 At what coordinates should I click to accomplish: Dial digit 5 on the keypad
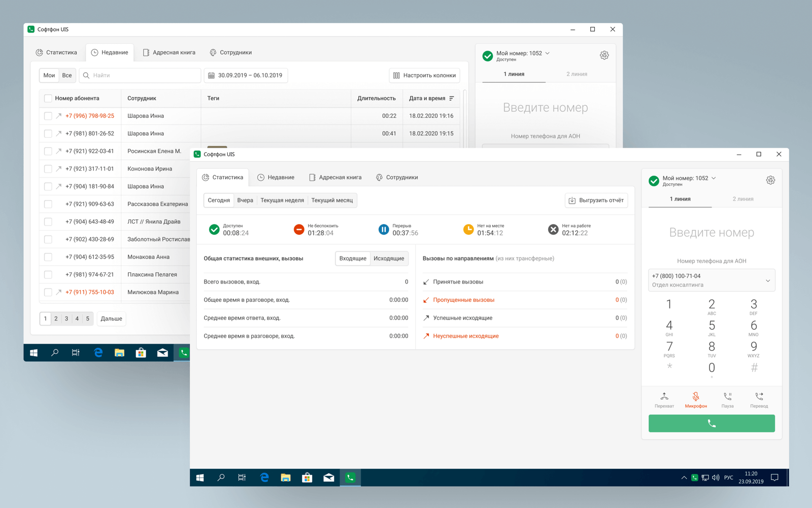(x=712, y=328)
